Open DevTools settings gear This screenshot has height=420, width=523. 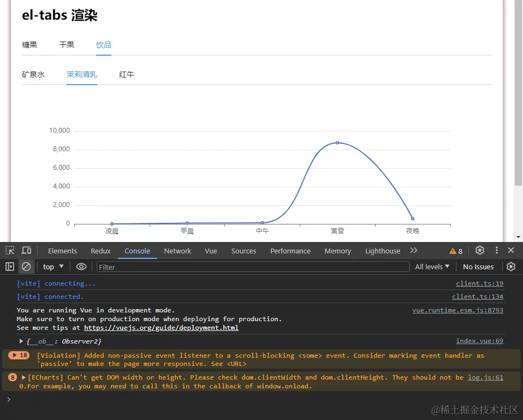(x=480, y=250)
